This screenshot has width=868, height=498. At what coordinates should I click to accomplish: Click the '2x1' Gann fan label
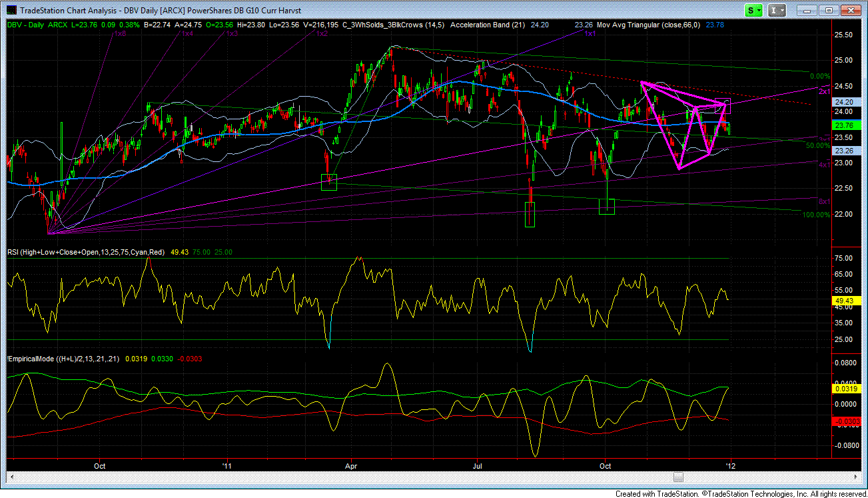click(x=823, y=91)
